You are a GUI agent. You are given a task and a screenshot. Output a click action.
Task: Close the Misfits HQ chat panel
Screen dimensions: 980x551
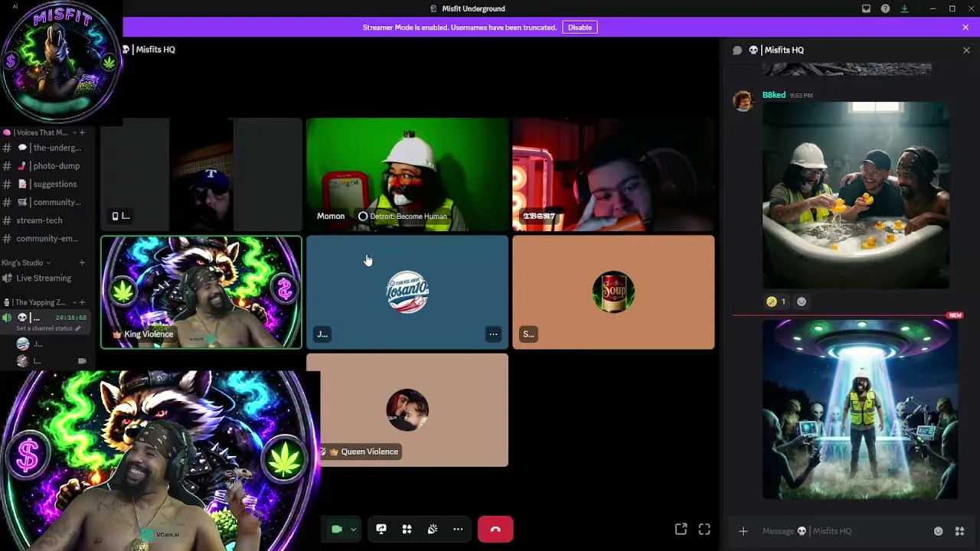pyautogui.click(x=966, y=50)
